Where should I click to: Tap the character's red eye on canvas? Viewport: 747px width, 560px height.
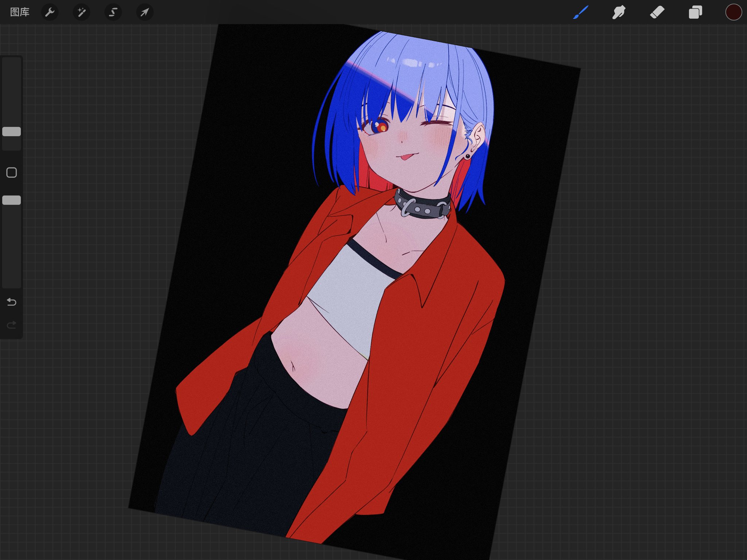click(x=379, y=127)
